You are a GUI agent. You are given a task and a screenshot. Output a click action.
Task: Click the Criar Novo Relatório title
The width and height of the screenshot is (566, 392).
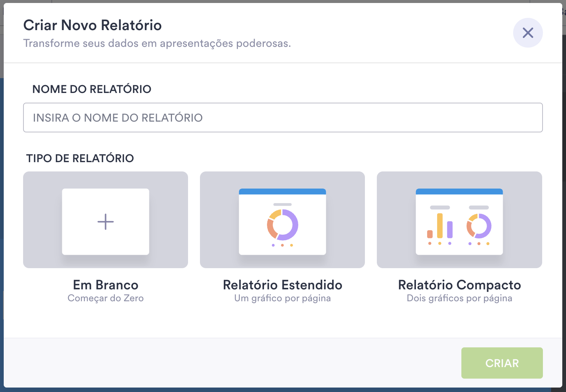tap(93, 25)
